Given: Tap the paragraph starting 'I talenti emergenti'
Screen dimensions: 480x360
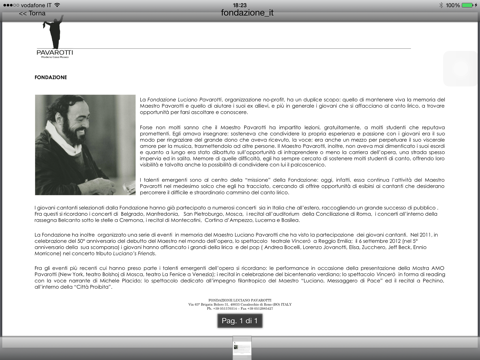Looking at the screenshot, I should (292, 186).
